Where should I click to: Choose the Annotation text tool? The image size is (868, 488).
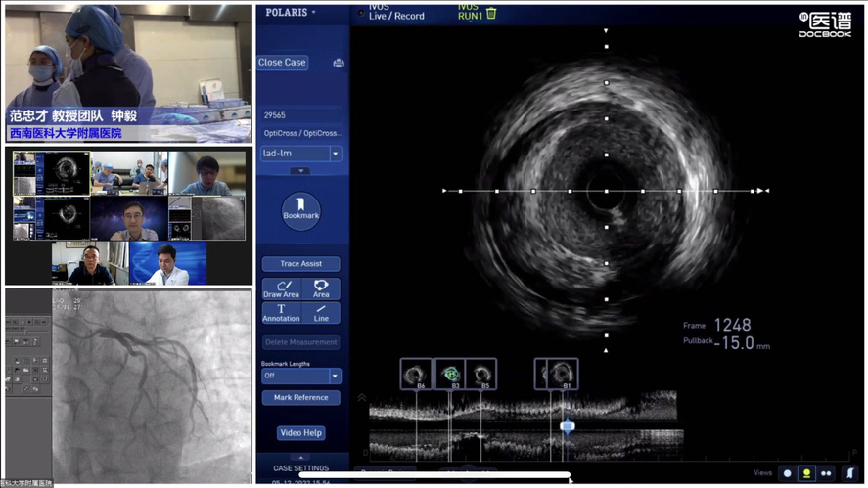[x=281, y=313]
